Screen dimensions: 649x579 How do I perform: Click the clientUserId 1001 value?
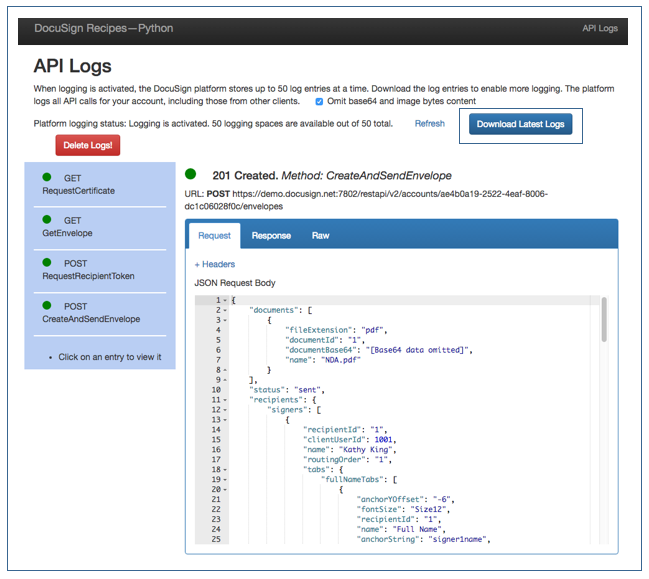[383, 440]
